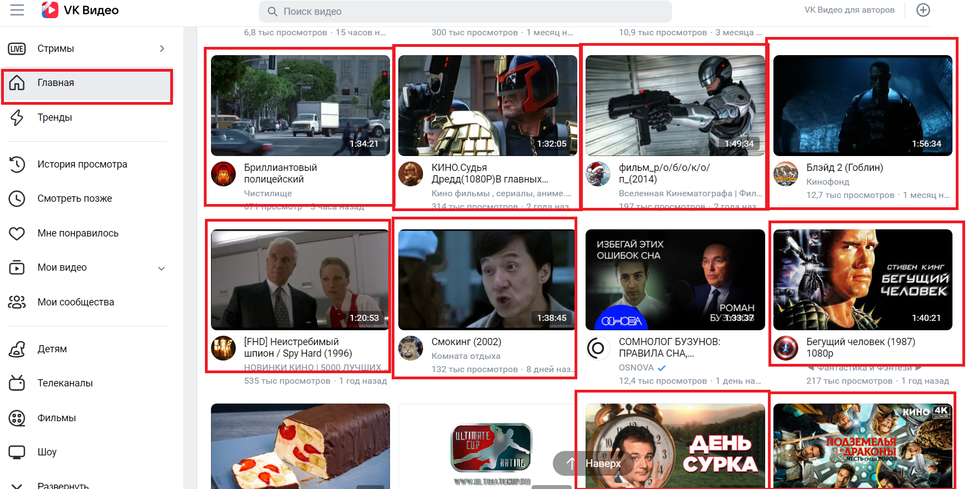This screenshot has width=980, height=489.
Task: Click the Spy Hard channel avatar
Action: [x=223, y=348]
